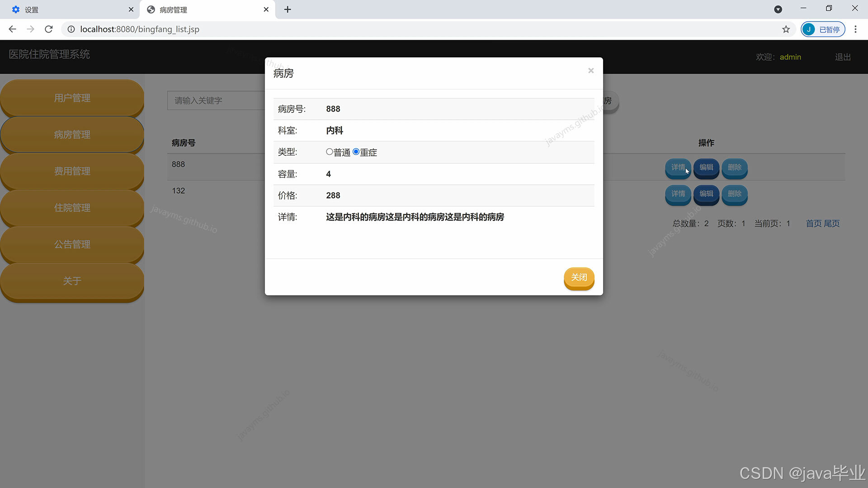Click the 详情 description text in dialog

(x=415, y=217)
